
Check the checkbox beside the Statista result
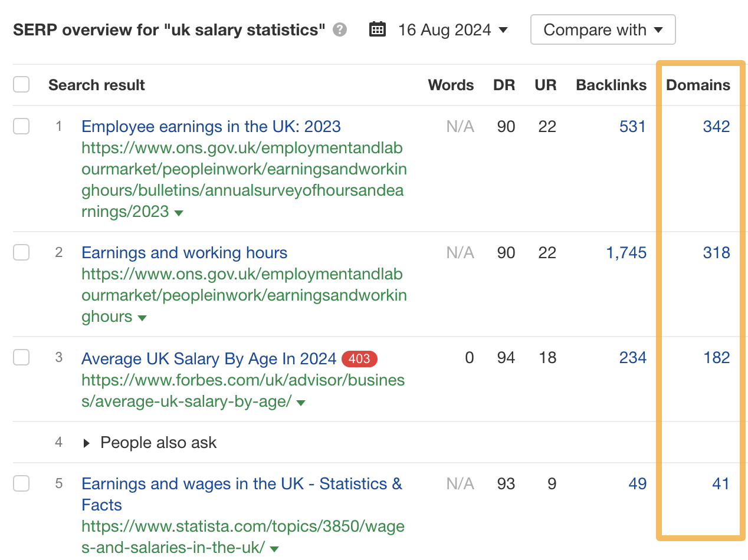pyautogui.click(x=21, y=483)
